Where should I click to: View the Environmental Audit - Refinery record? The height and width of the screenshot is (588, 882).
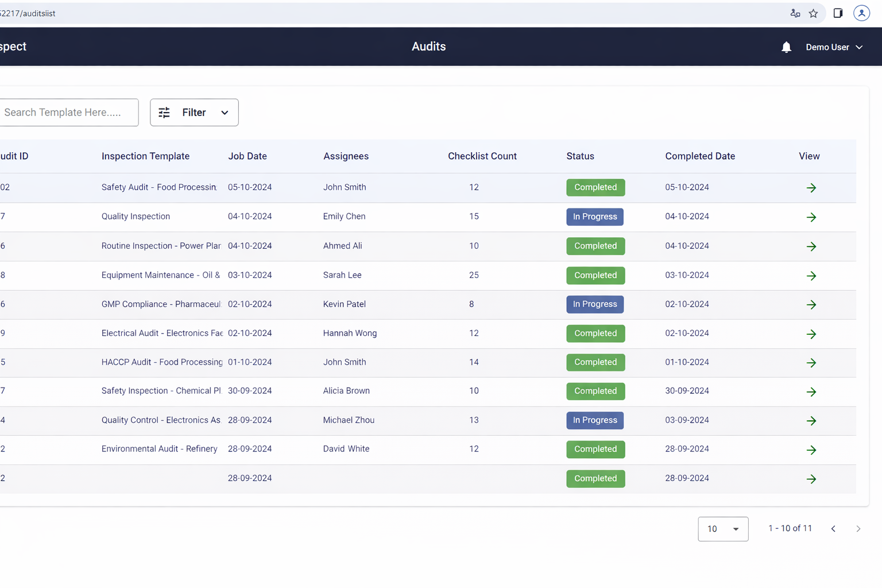[811, 450]
